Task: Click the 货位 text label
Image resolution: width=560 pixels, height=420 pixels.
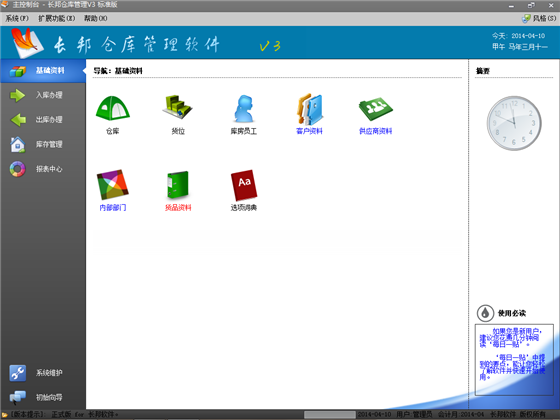Action: [178, 131]
